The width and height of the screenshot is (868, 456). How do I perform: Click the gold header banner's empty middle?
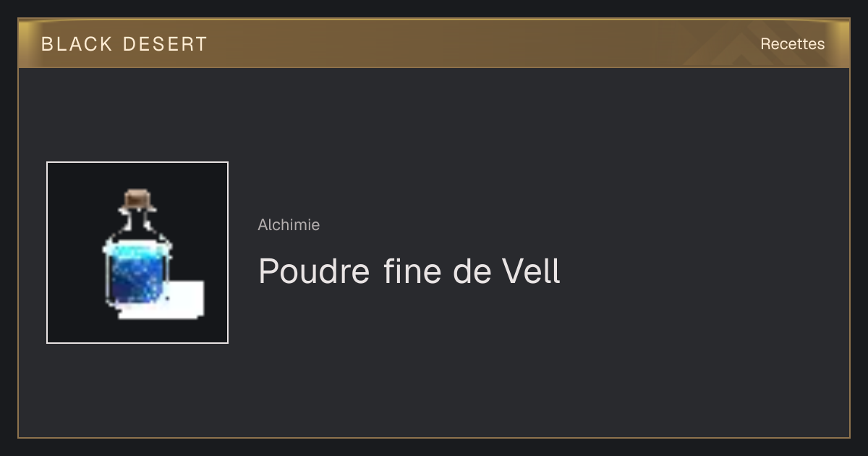click(470, 44)
